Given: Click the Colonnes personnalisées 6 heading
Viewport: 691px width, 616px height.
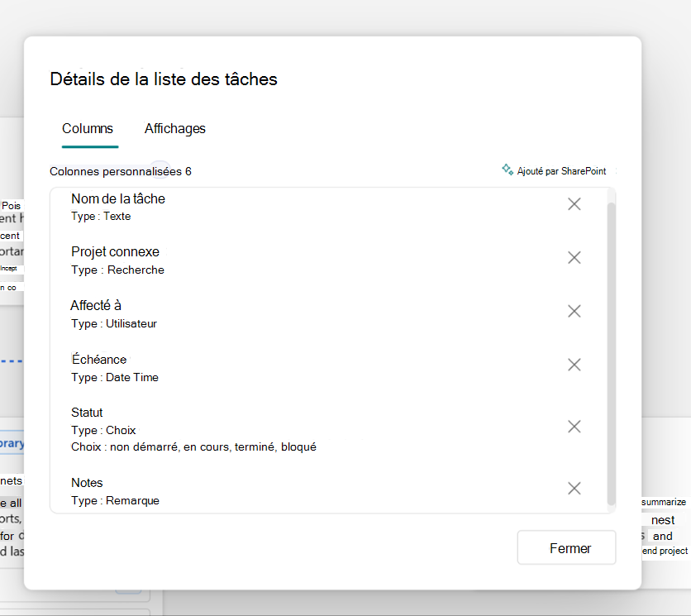Looking at the screenshot, I should [x=121, y=171].
